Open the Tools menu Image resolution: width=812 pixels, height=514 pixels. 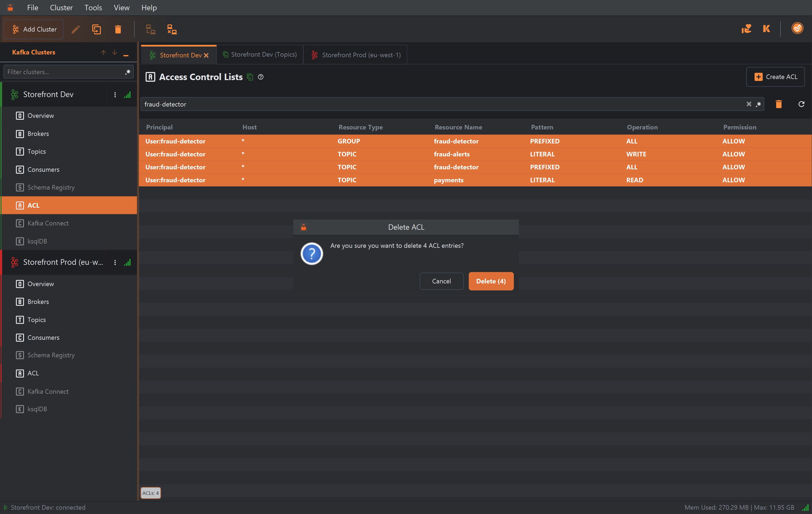pyautogui.click(x=93, y=8)
